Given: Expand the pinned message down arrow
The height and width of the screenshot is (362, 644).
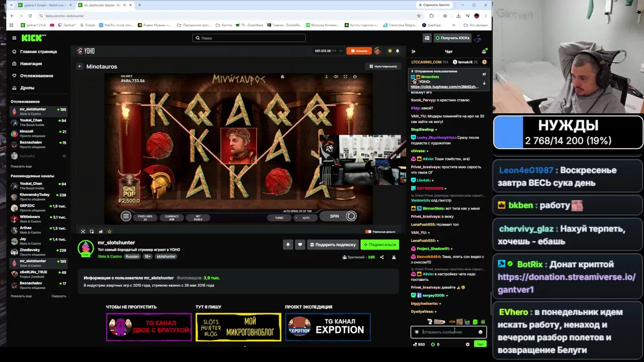Looking at the screenshot, I should coord(484,83).
